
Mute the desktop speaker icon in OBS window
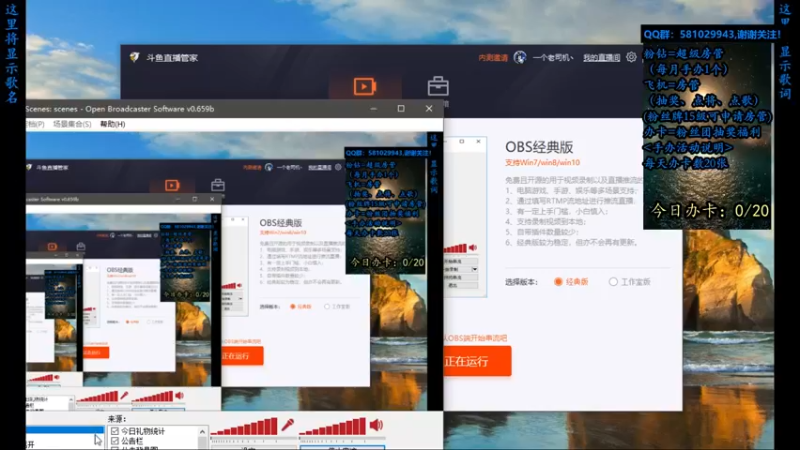(377, 424)
